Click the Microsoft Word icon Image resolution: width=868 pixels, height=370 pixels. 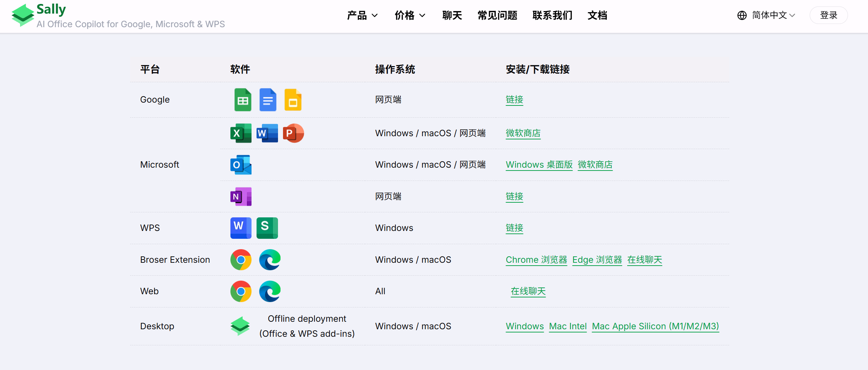click(267, 133)
